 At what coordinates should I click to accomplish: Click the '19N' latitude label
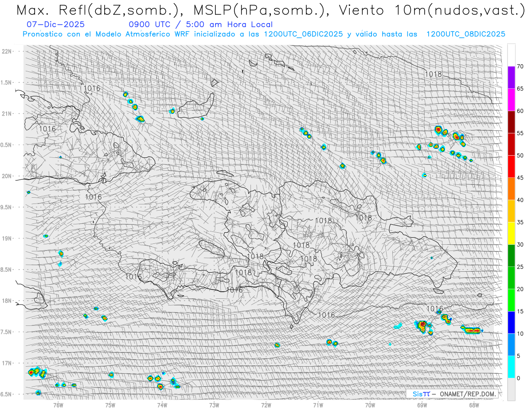click(7, 238)
